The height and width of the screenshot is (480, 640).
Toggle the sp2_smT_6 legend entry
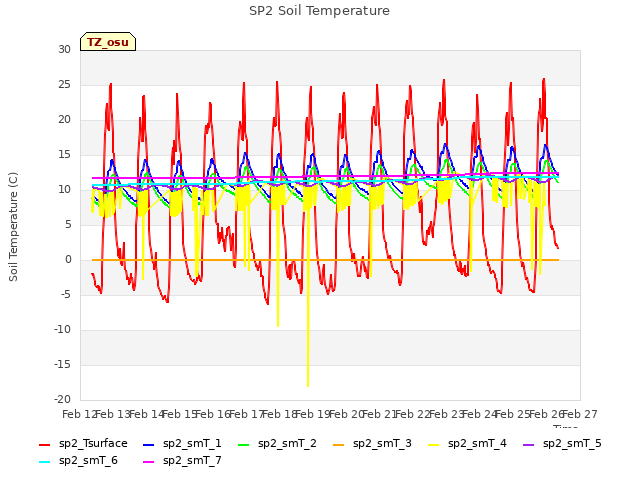pyautogui.click(x=78, y=460)
